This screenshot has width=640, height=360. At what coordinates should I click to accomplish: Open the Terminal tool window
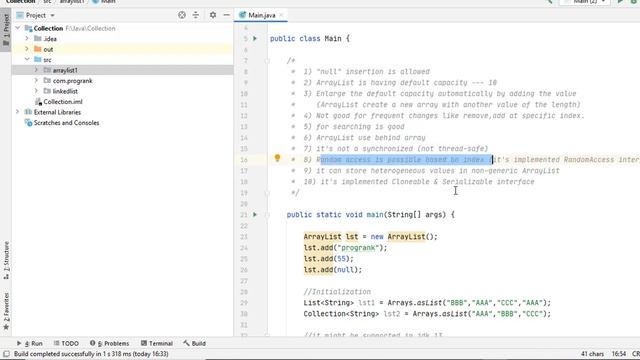point(157,343)
